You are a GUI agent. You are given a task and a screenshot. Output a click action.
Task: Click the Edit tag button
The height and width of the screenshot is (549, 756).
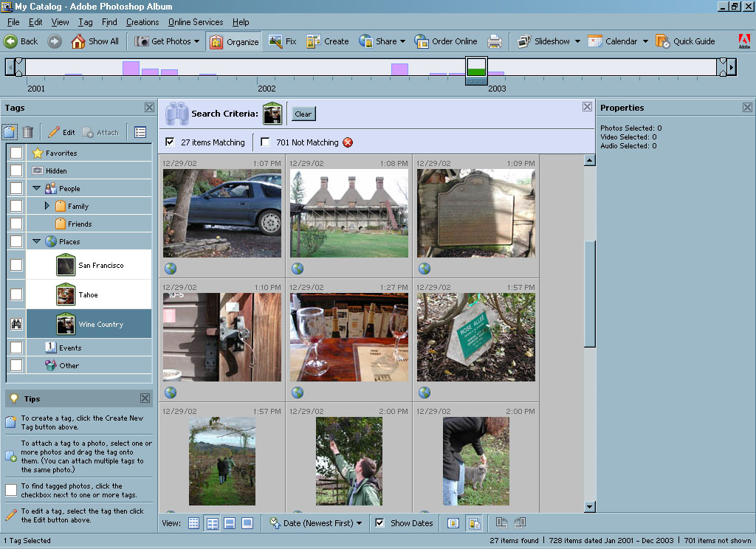pos(61,132)
